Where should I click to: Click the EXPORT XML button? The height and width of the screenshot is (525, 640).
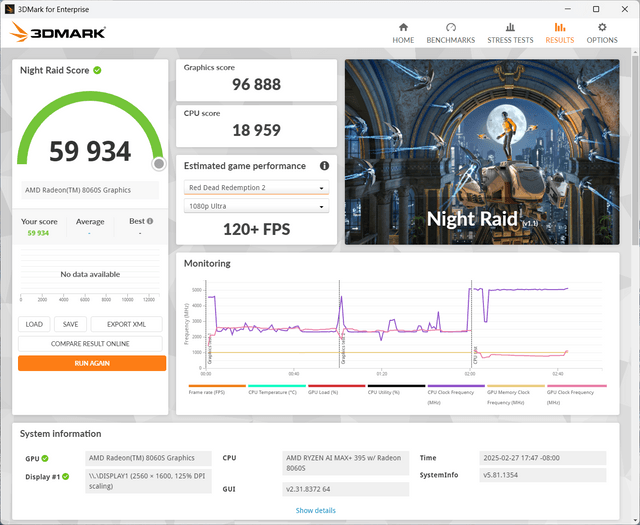[x=127, y=324]
